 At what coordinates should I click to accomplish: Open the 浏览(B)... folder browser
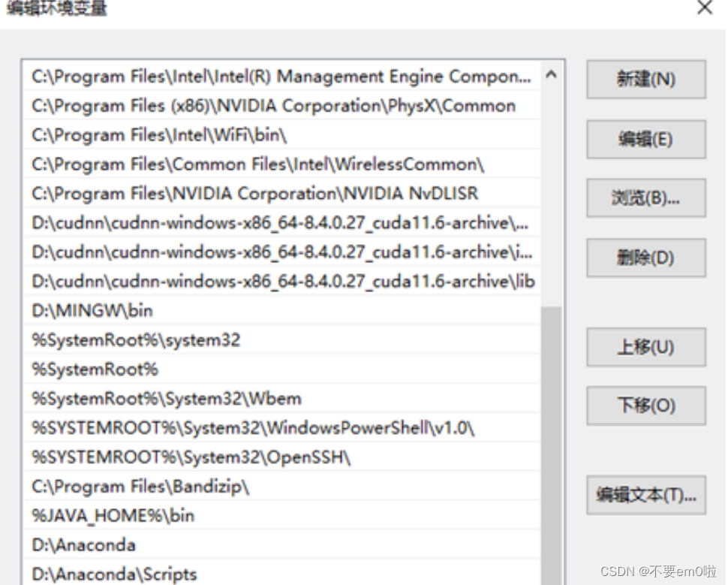pyautogui.click(x=646, y=198)
